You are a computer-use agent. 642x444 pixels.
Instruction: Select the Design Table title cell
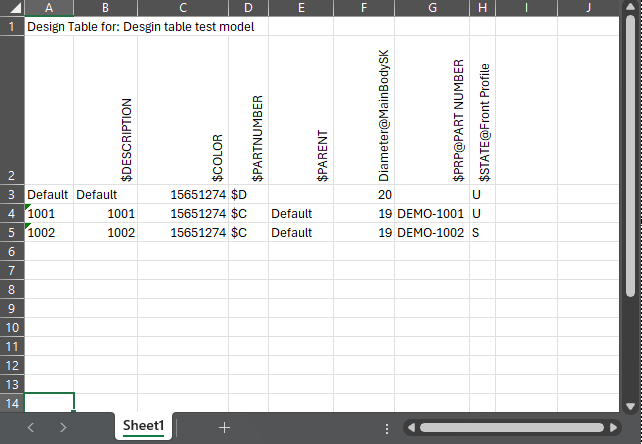pos(140,27)
